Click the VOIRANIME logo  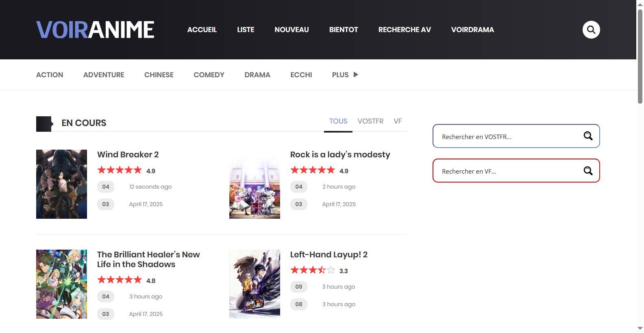click(95, 30)
